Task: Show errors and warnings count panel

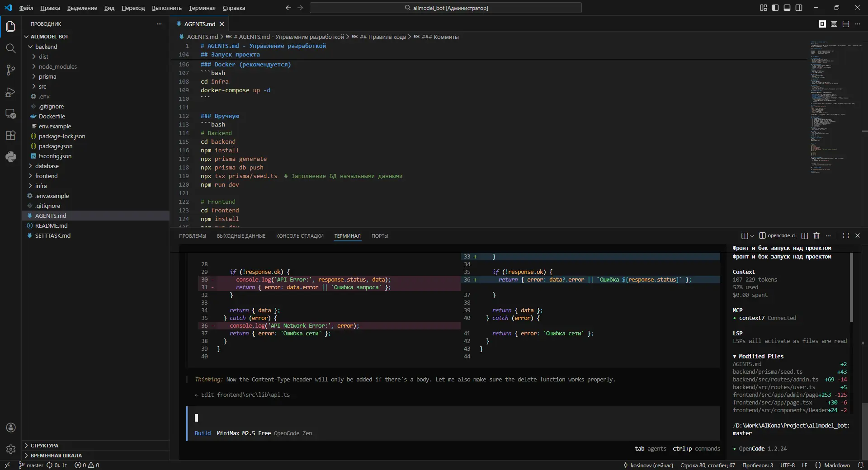Action: click(x=87, y=465)
